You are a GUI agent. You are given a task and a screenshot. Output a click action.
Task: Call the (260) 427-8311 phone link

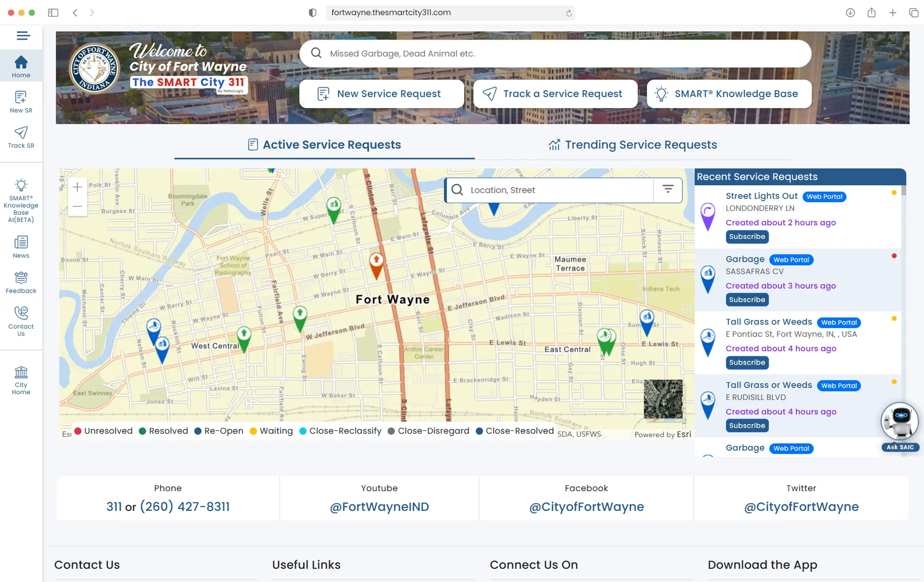click(x=185, y=506)
